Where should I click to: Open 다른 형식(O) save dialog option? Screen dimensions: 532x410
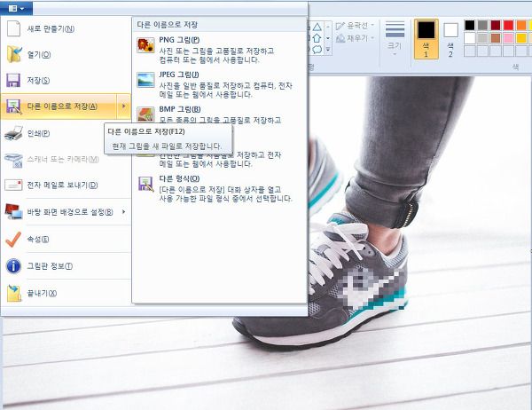[x=219, y=188]
